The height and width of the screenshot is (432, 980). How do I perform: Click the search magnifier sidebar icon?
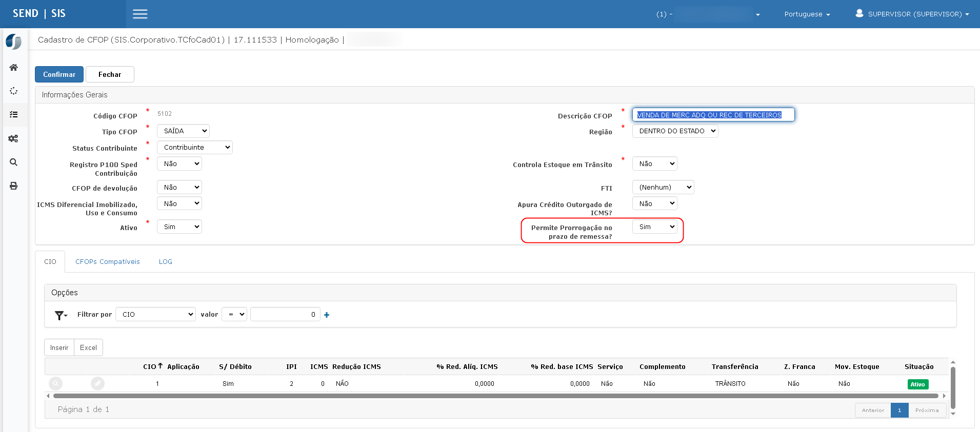point(14,162)
